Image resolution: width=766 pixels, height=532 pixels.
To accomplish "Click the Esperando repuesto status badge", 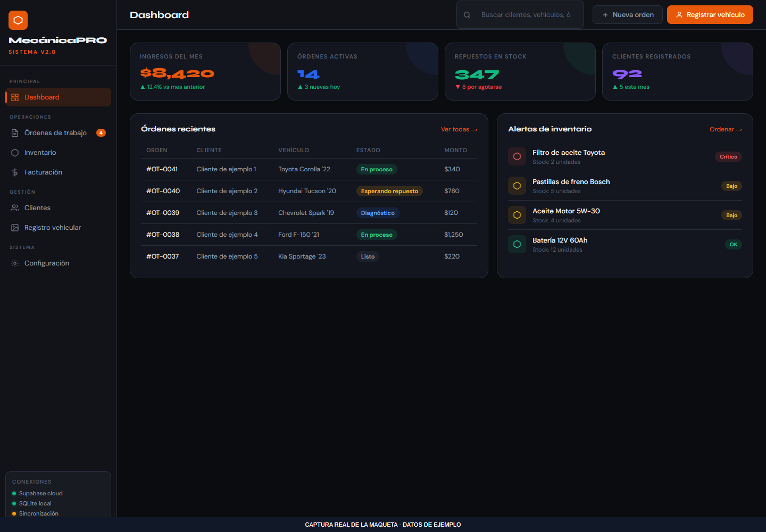I will pyautogui.click(x=389, y=191).
